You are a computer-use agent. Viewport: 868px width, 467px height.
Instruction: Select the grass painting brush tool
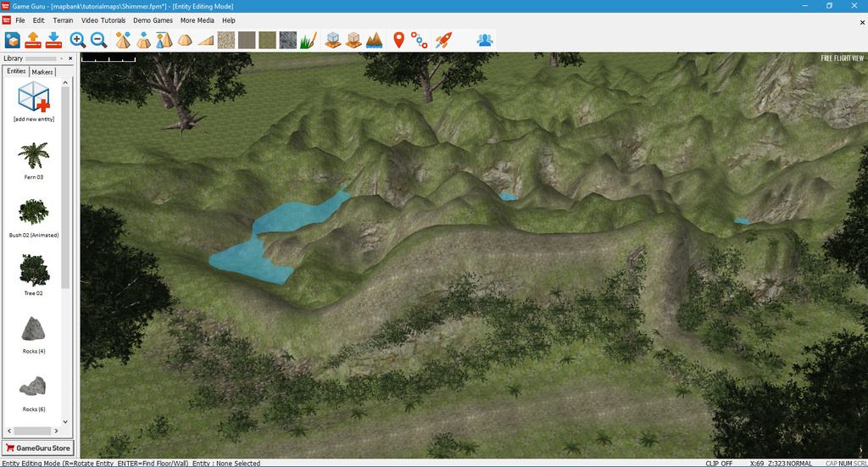309,40
